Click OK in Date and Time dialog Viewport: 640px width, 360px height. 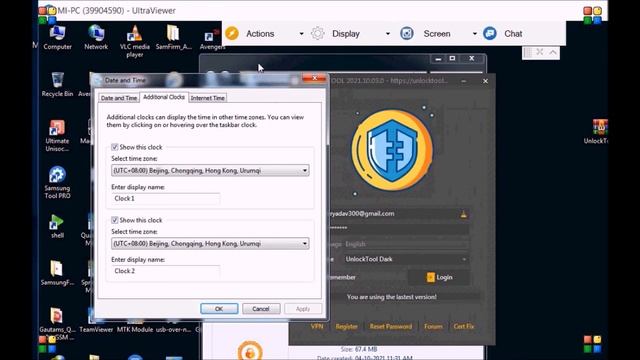tap(219, 309)
